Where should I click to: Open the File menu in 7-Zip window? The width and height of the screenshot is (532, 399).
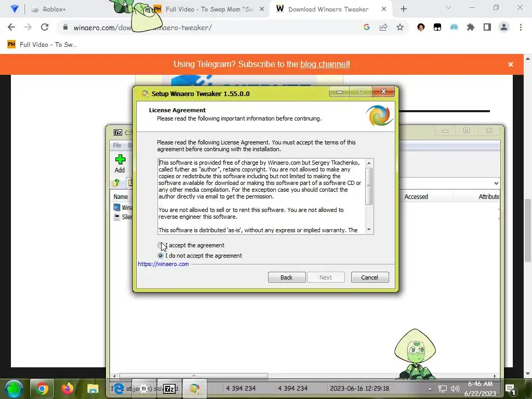coord(117,145)
